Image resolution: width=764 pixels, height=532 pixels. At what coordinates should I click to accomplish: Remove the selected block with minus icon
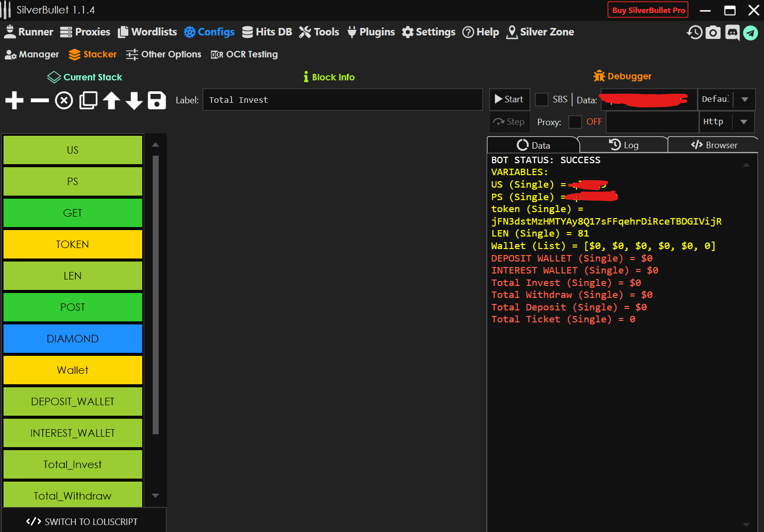pos(39,100)
